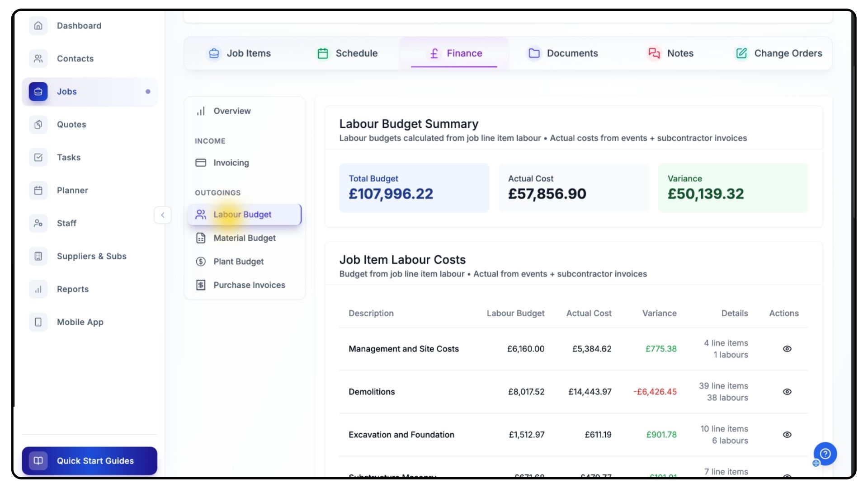Click the Dashboard home icon
Image resolution: width=868 pixels, height=488 pixels.
coord(38,26)
